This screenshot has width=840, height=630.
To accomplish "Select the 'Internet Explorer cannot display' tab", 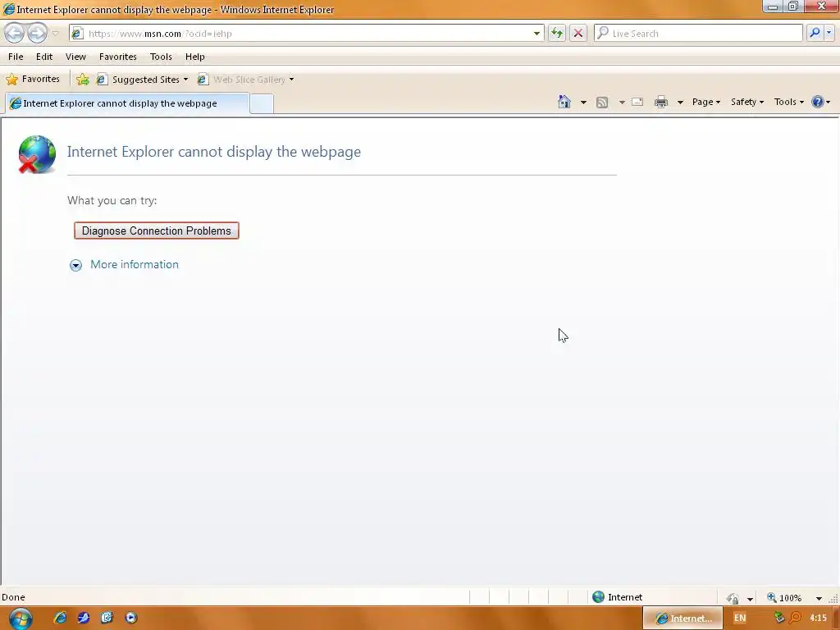I will tap(127, 103).
